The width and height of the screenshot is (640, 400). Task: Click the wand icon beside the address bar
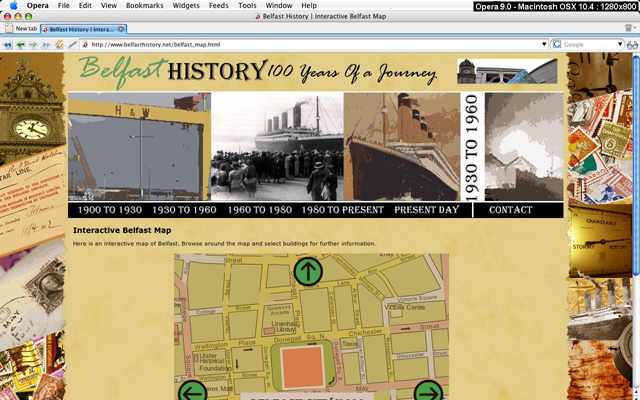(x=73, y=44)
